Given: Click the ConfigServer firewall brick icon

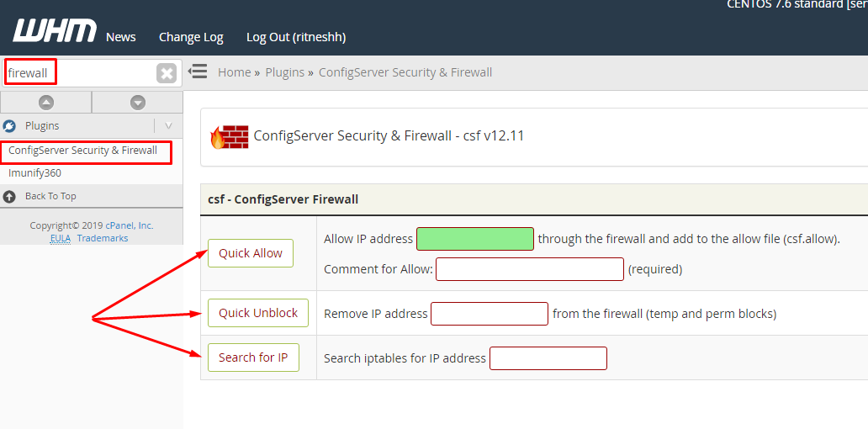Looking at the screenshot, I should pos(230,136).
